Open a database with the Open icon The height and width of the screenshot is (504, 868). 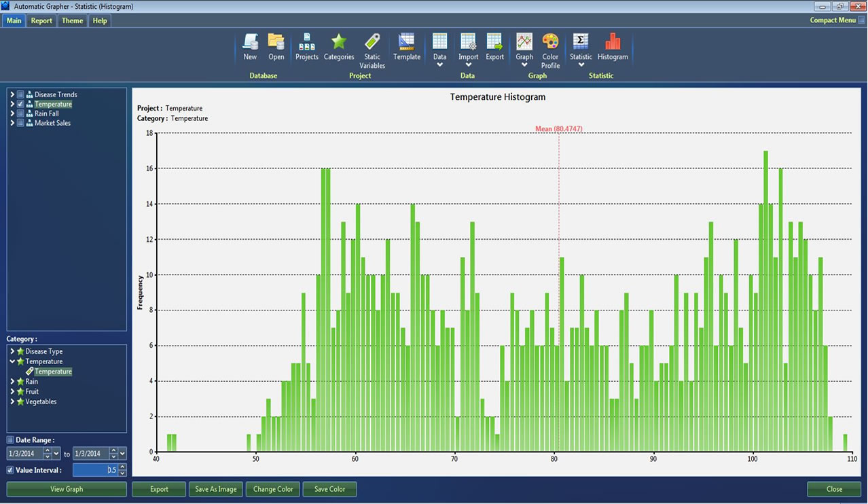click(276, 41)
